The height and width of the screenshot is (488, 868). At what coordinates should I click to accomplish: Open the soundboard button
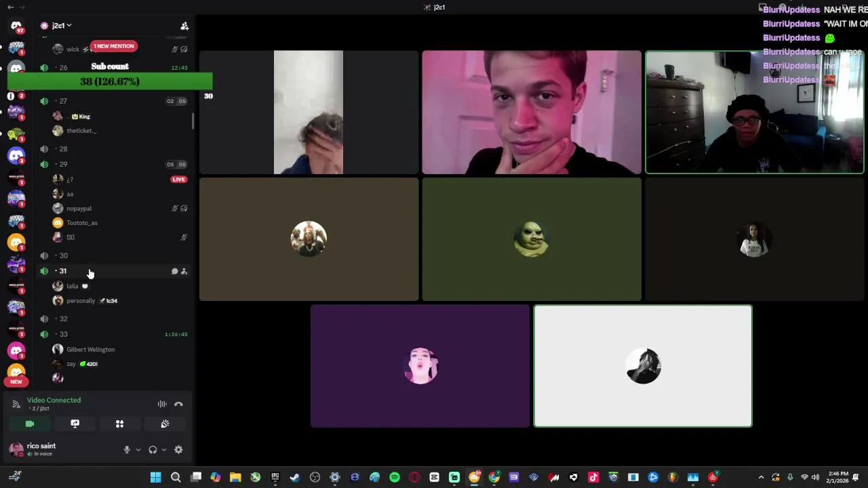[165, 424]
